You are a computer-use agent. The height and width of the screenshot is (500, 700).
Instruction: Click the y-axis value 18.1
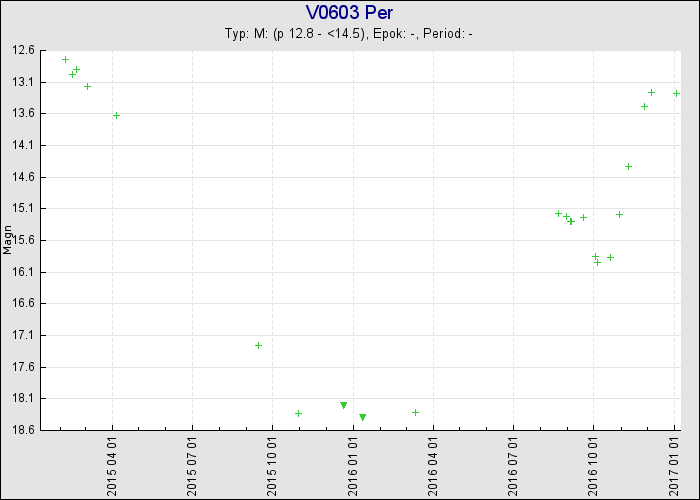point(23,399)
